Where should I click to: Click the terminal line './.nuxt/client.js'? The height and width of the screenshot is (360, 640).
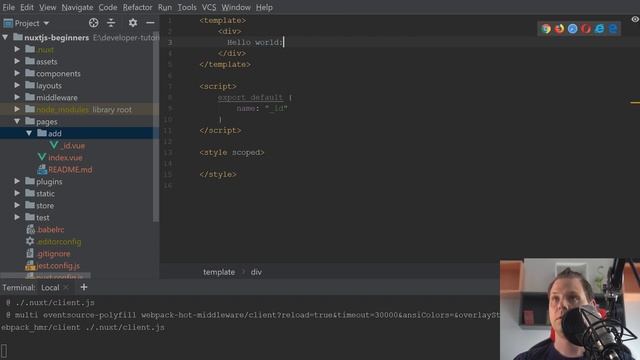[x=55, y=302]
